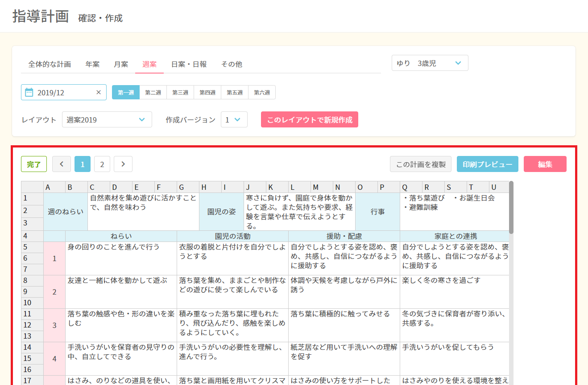Click cell 友達と一緒に体を動かして遊ぶ

(121, 292)
